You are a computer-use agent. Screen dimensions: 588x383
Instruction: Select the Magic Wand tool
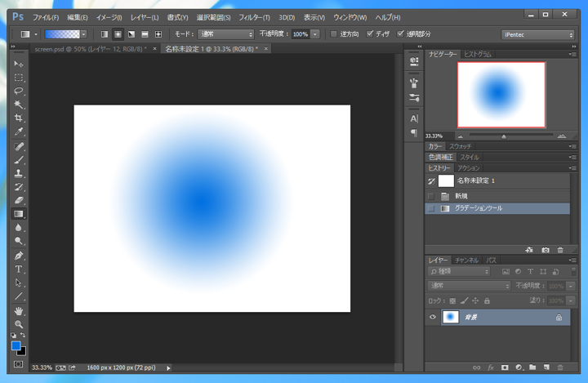pos(18,105)
